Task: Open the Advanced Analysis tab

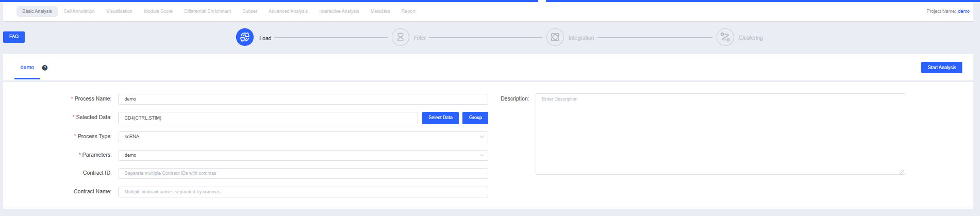Action: point(288,11)
